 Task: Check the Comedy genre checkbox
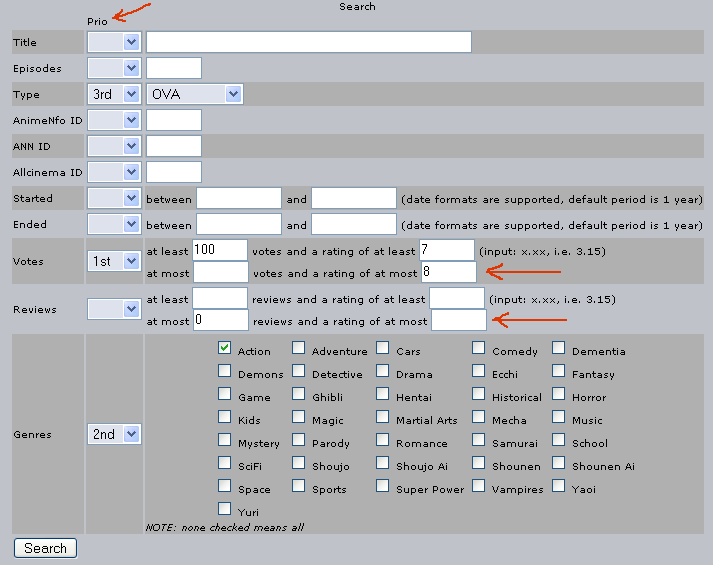(x=479, y=349)
